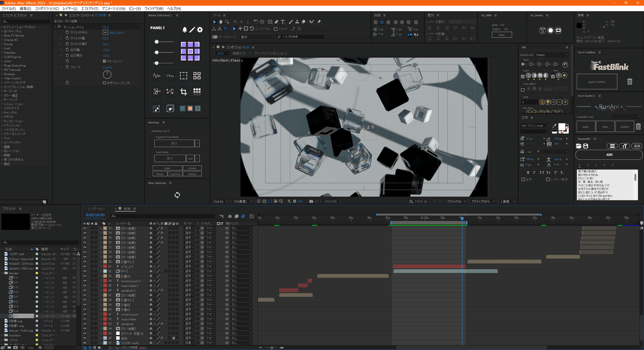Image resolution: width=644 pixels, height=350 pixels.
Task: Click the anchor point grid in Motion Tools
Action: coord(191,51)
